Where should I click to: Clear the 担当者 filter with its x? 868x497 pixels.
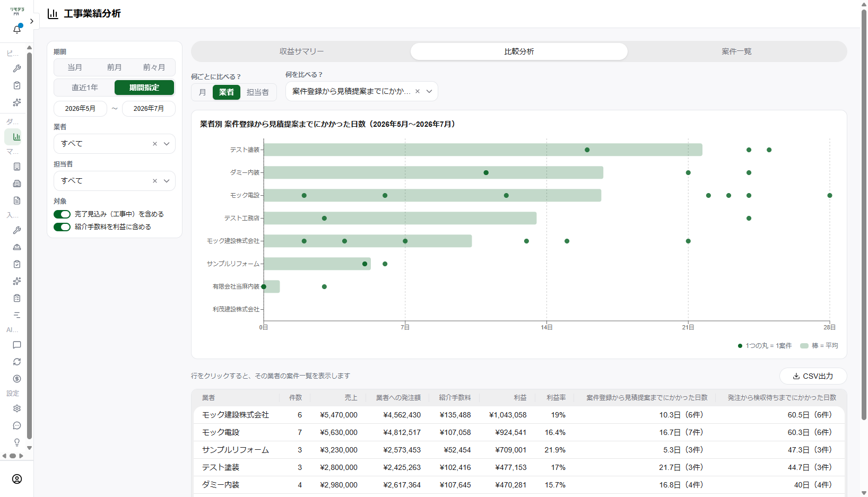(155, 181)
